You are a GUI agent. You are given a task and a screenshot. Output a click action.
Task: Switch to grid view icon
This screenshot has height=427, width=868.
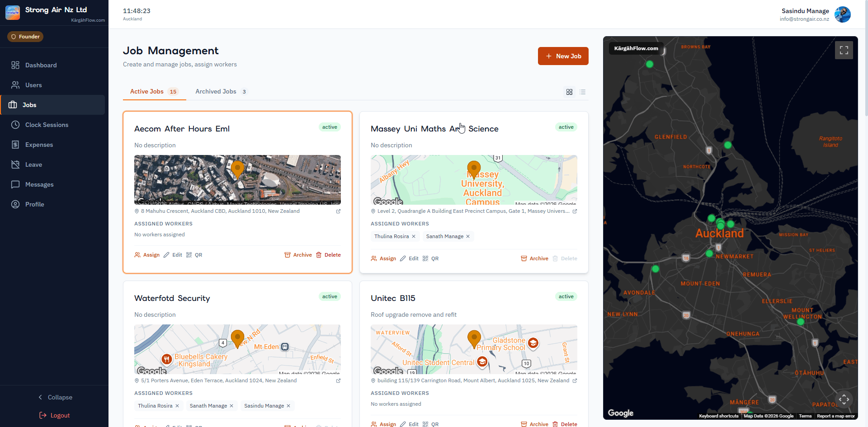[569, 92]
